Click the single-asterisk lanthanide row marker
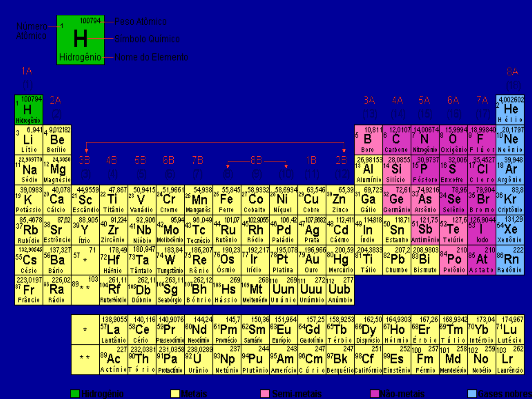The width and height of the screenshot is (532, 399). 85,330
